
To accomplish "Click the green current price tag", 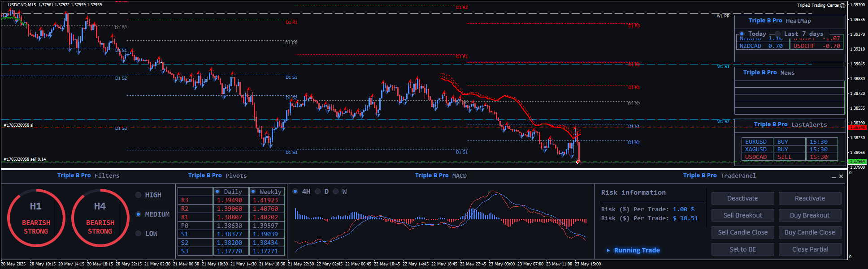I will [x=857, y=162].
